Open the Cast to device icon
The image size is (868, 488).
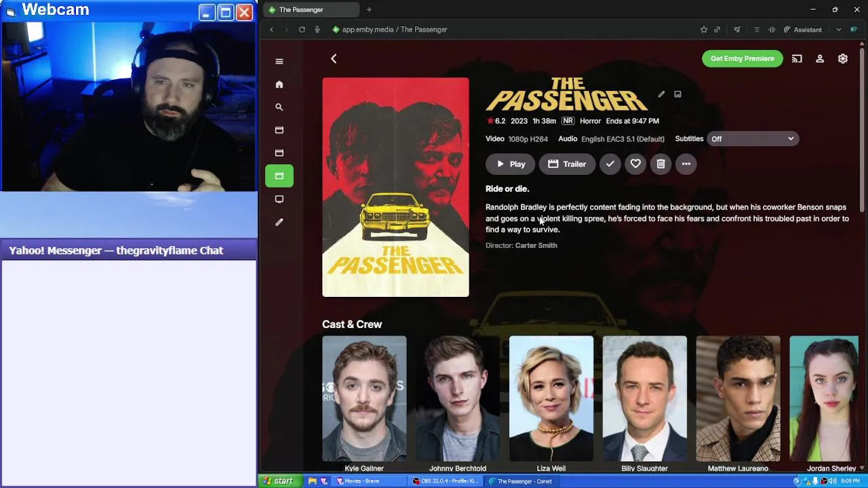pos(797,59)
